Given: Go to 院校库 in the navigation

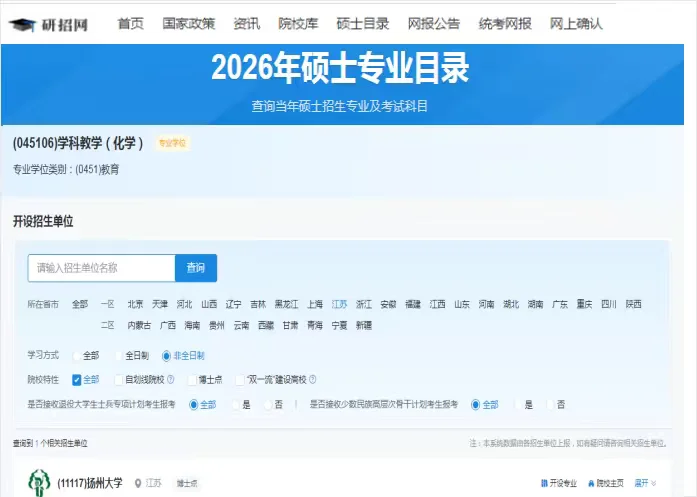Looking at the screenshot, I should coord(298,24).
